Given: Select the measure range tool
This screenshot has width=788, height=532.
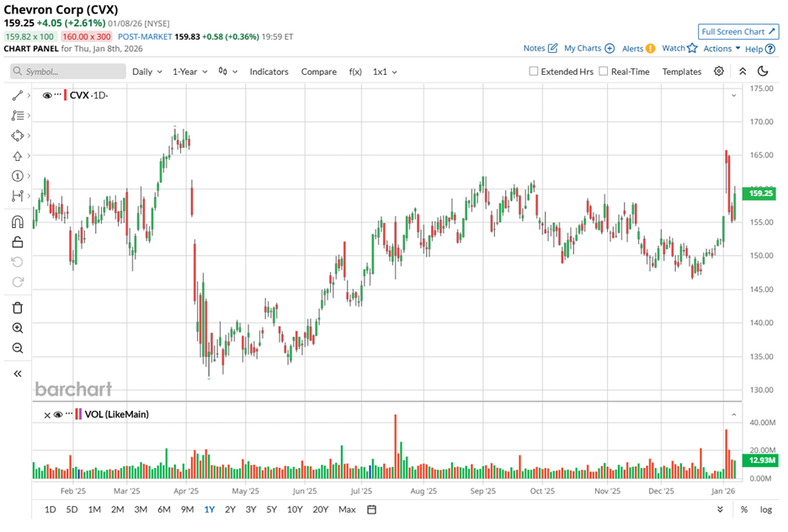Looking at the screenshot, I should tap(17, 196).
